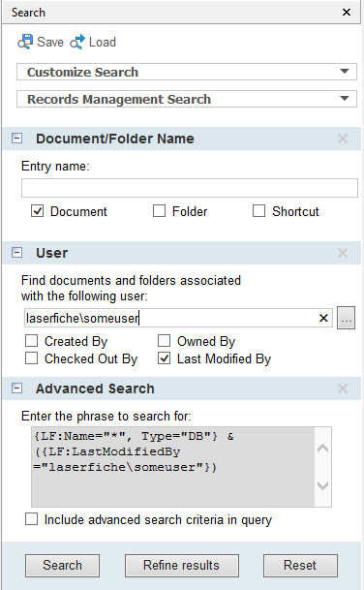Toggle Include advanced search criteria in query

31,519
